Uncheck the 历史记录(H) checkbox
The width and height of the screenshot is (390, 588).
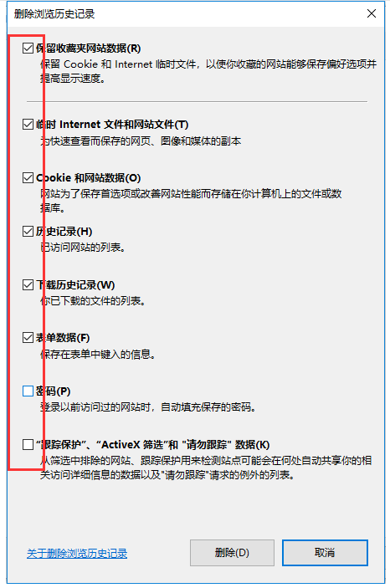coord(28,231)
